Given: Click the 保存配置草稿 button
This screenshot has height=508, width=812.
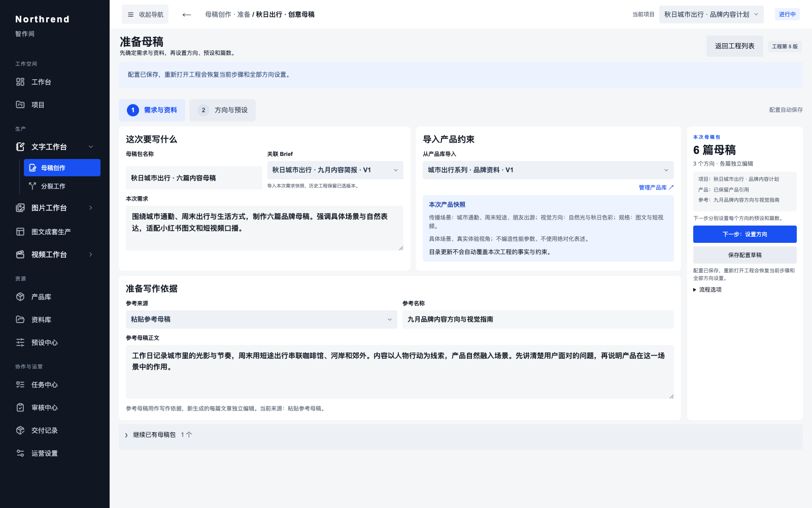Looking at the screenshot, I should tap(745, 255).
